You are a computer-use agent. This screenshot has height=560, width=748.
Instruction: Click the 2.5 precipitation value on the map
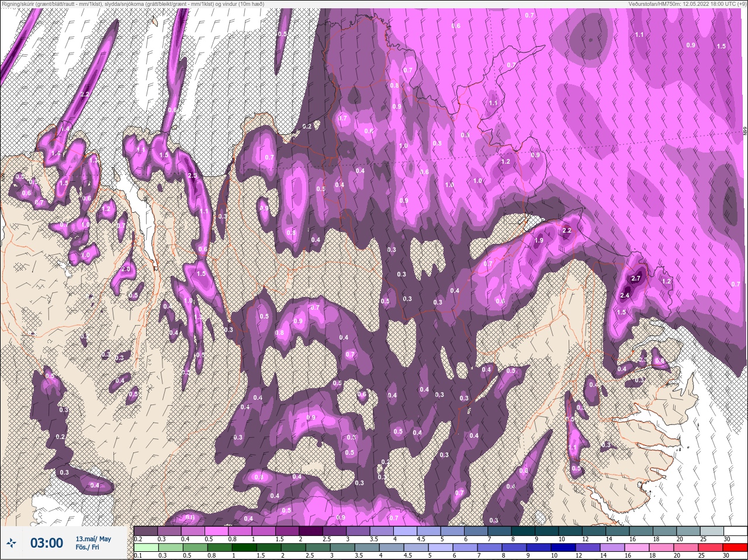pos(193,175)
